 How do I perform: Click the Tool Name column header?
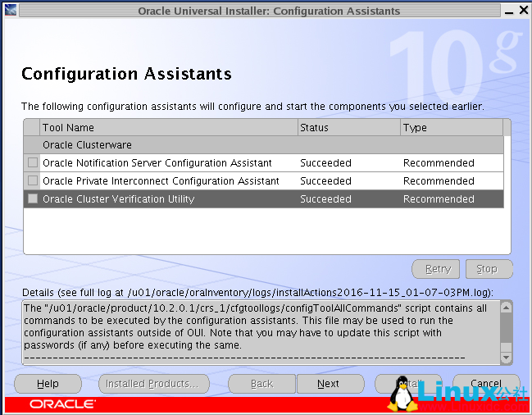169,128
